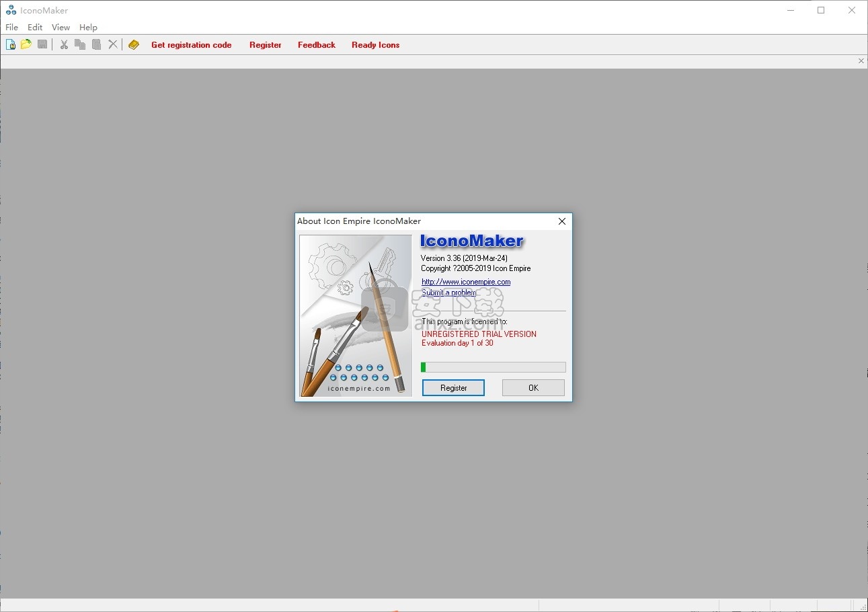Click the Delete X toolbar icon

[x=112, y=44]
